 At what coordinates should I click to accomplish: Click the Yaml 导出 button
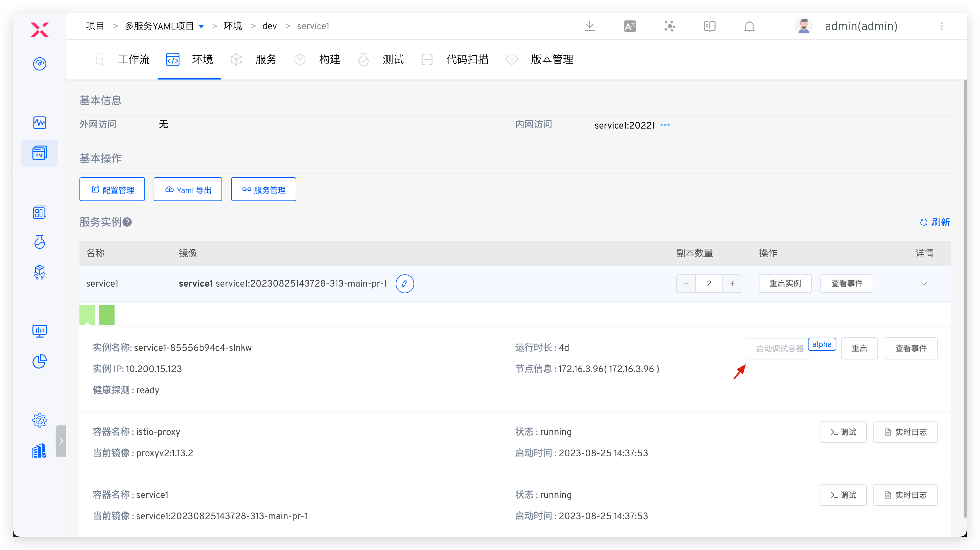pyautogui.click(x=187, y=189)
